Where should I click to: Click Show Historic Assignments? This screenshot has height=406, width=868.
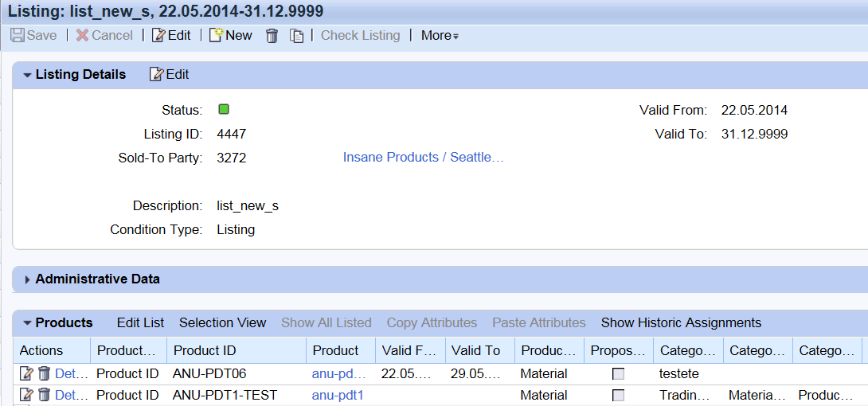click(x=682, y=322)
